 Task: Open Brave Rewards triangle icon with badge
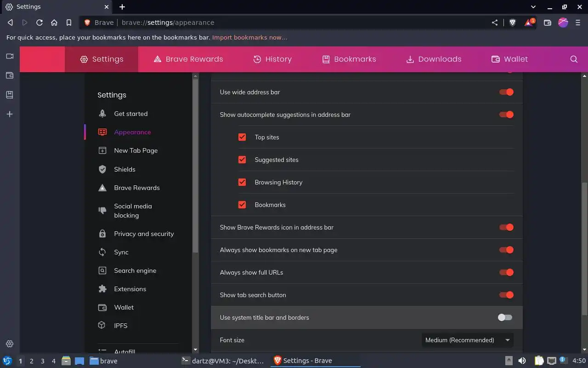[529, 23]
